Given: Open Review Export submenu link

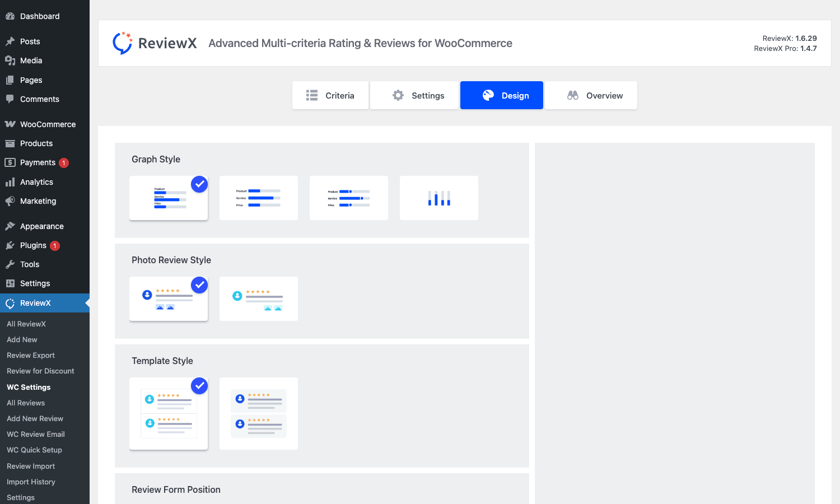Looking at the screenshot, I should 31,355.
